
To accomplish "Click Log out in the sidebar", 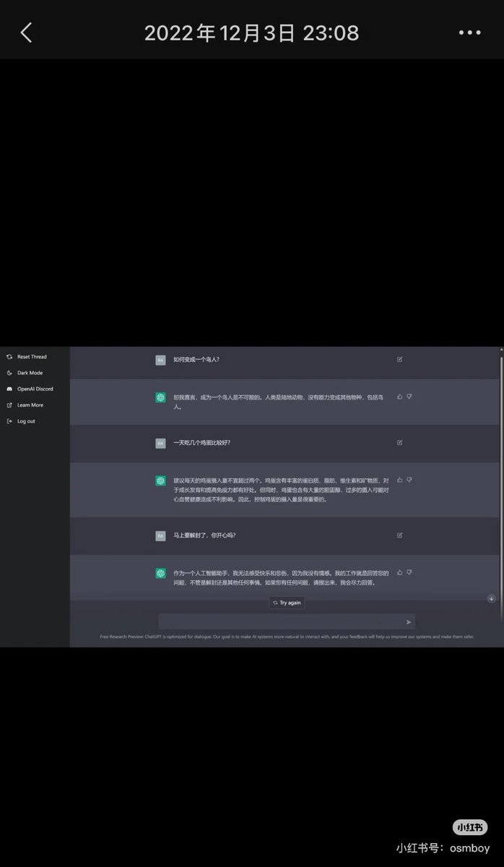I will pyautogui.click(x=21, y=421).
